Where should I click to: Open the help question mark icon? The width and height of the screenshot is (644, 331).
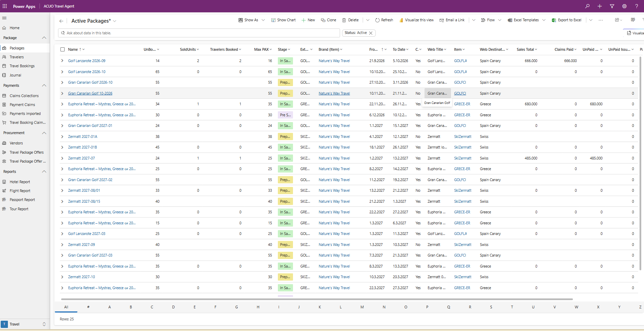point(636,6)
